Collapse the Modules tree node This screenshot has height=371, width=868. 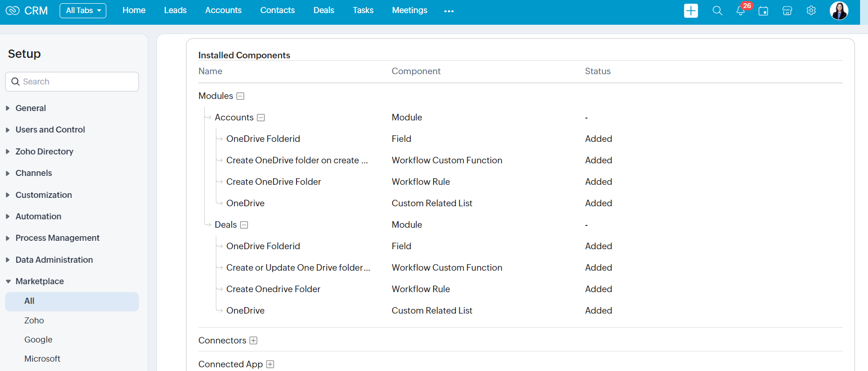[241, 96]
